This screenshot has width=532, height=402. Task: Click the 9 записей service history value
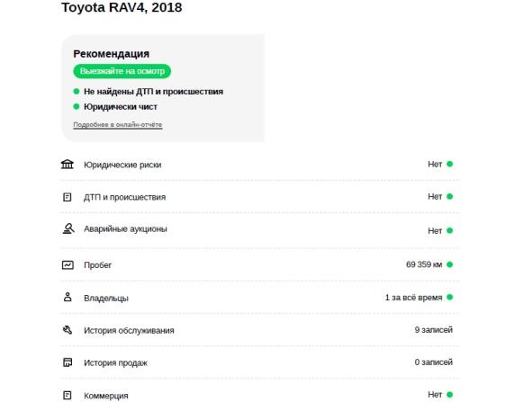click(x=433, y=330)
